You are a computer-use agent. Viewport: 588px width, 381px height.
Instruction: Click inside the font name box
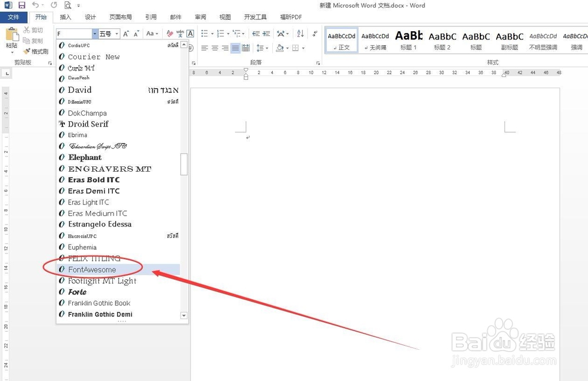(74, 34)
